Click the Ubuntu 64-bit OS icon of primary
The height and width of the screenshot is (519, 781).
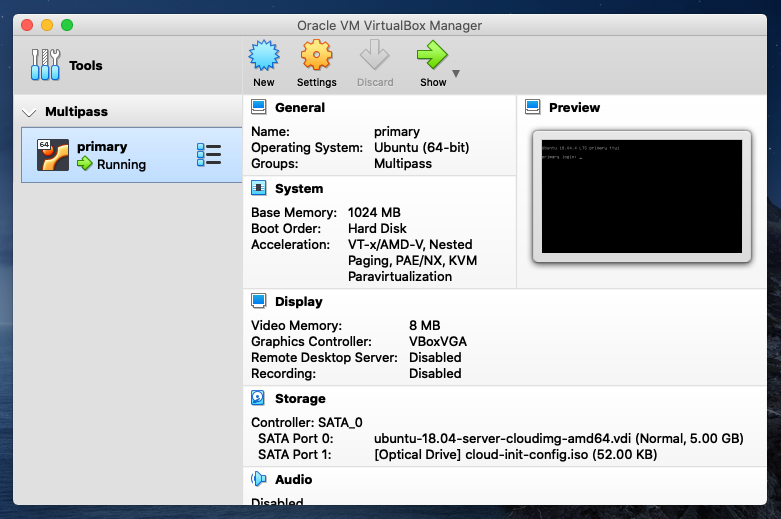52,155
